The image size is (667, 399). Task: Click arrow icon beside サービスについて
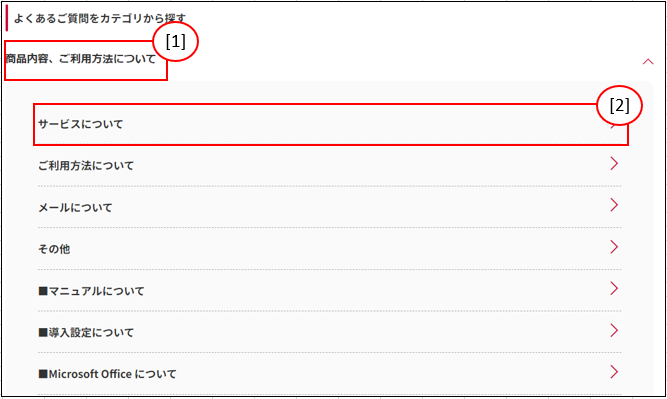point(613,126)
